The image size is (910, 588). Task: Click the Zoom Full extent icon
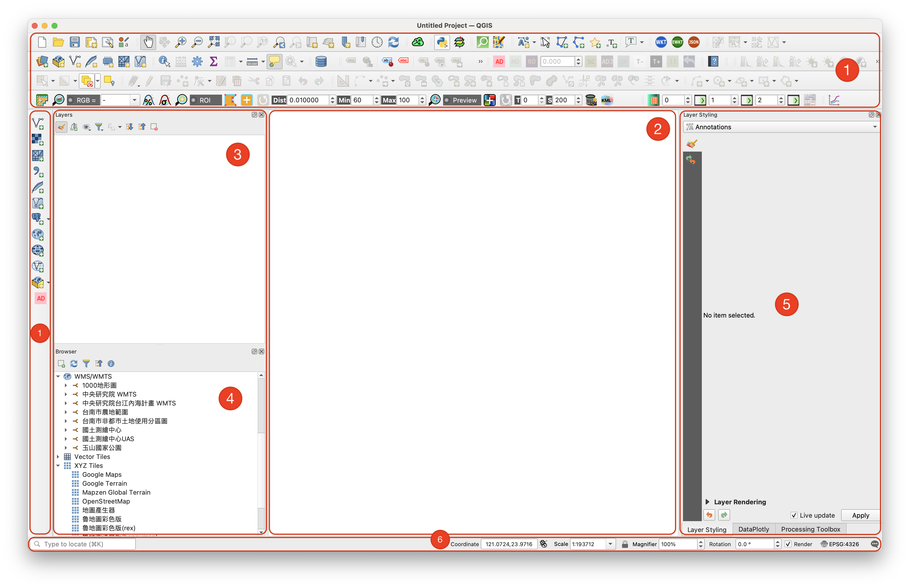tap(214, 42)
